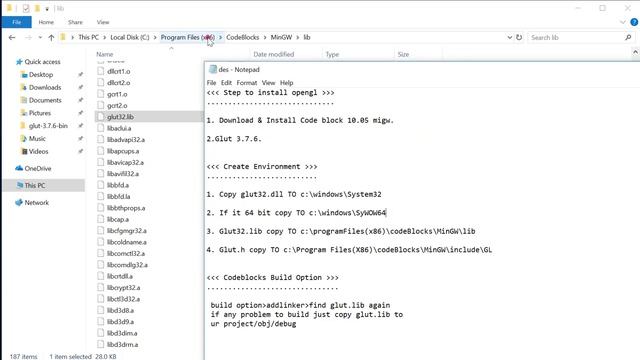
Task: Refresh the lib folder view
Action: (519, 37)
